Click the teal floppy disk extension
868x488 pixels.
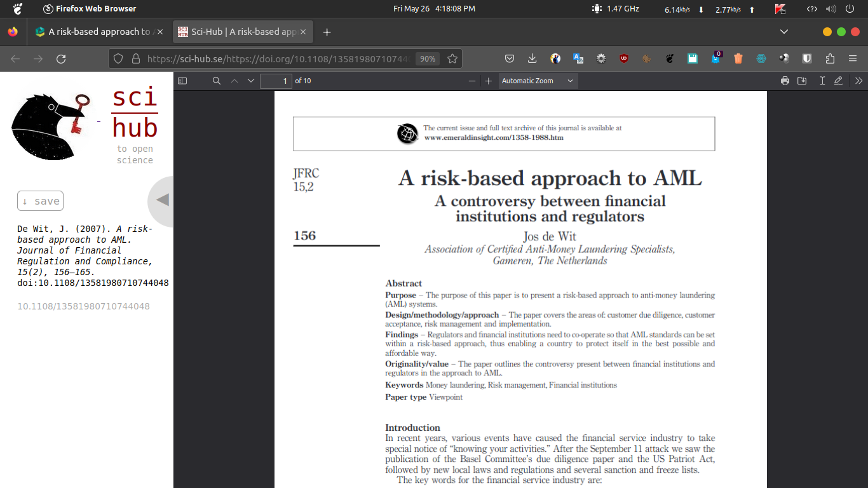[x=693, y=58]
